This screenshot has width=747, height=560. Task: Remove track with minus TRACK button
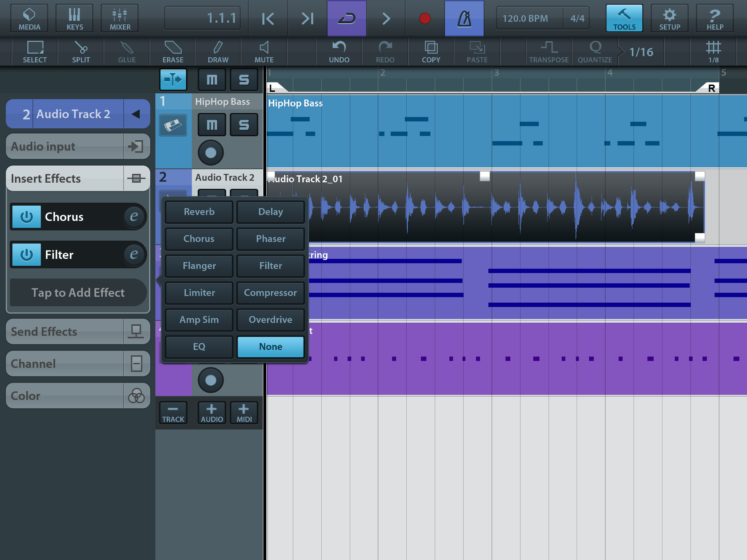pos(173,413)
